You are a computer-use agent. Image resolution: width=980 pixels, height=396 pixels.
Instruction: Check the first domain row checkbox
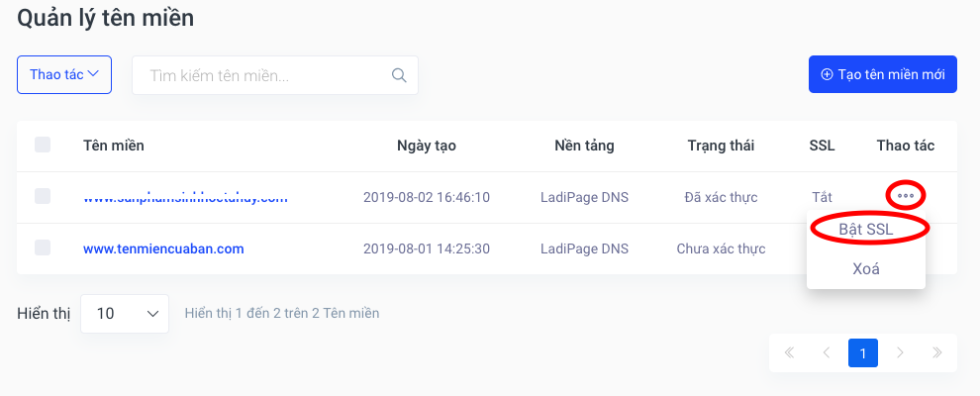coord(43,196)
